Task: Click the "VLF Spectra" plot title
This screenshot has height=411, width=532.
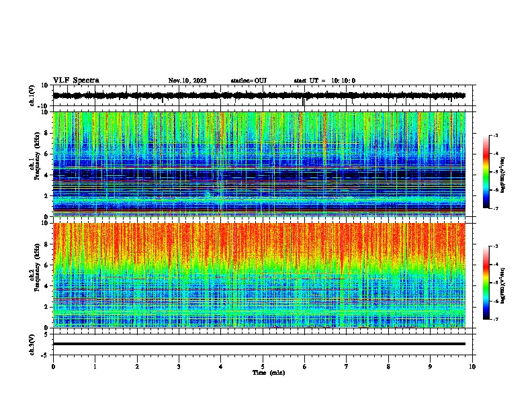Action: coord(76,80)
